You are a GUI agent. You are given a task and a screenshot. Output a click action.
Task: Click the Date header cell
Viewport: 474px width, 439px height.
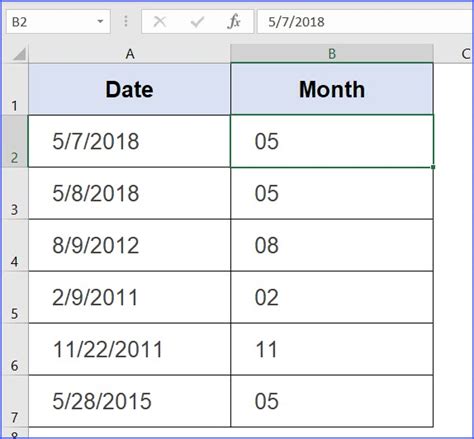click(129, 89)
